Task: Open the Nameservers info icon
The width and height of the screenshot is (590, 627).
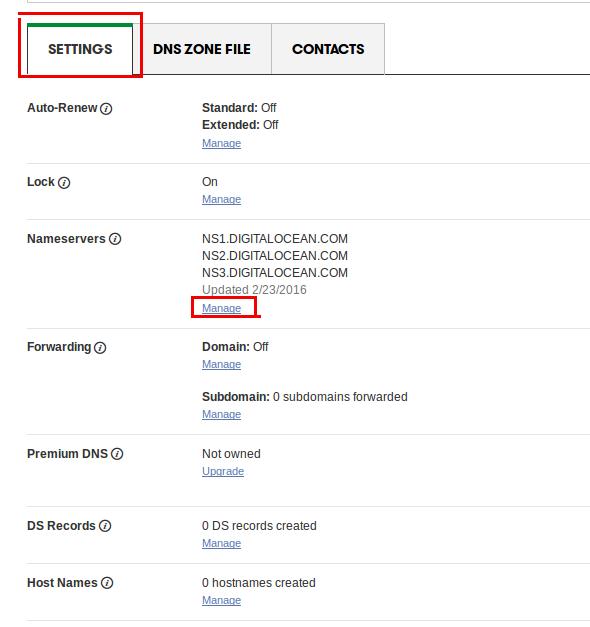Action: (x=115, y=239)
